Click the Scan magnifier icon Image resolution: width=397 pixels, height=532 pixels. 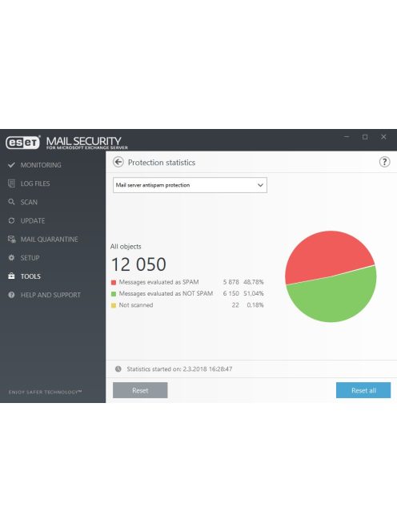tap(11, 202)
